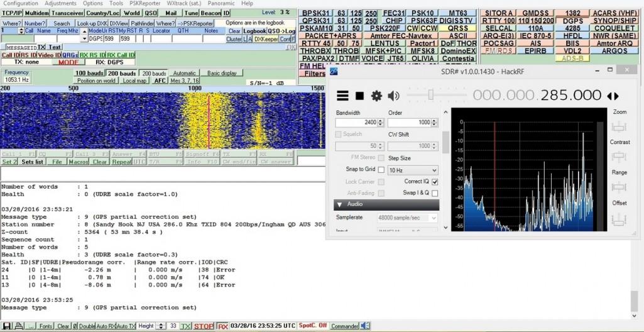Toggle the speaker icon beside Commander
Viewport: 644px width, 332px height.
coord(365,326)
